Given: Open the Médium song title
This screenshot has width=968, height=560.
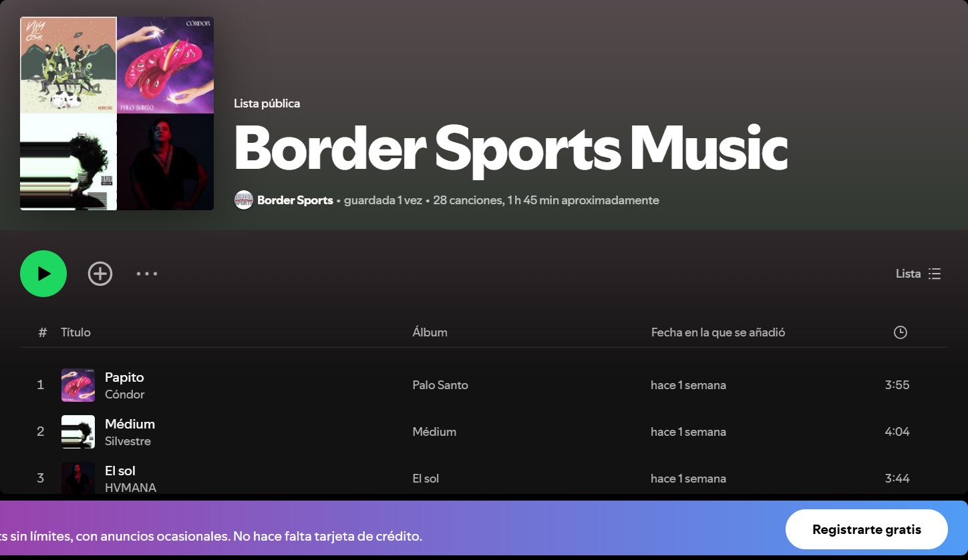Looking at the screenshot, I should (x=130, y=424).
